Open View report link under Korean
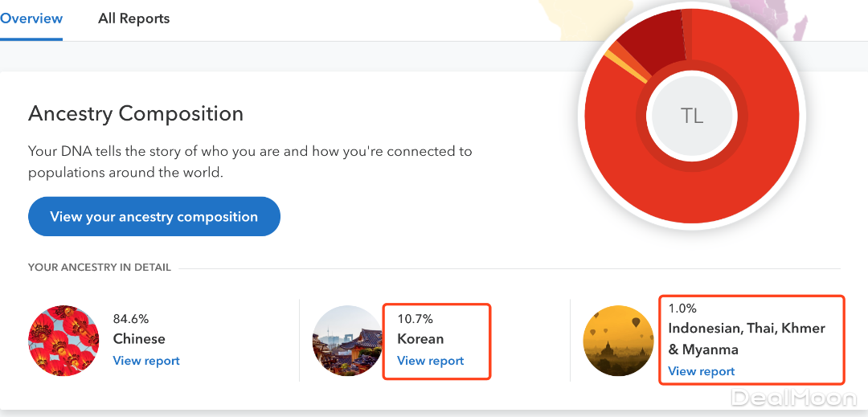868x417 pixels. tap(430, 361)
